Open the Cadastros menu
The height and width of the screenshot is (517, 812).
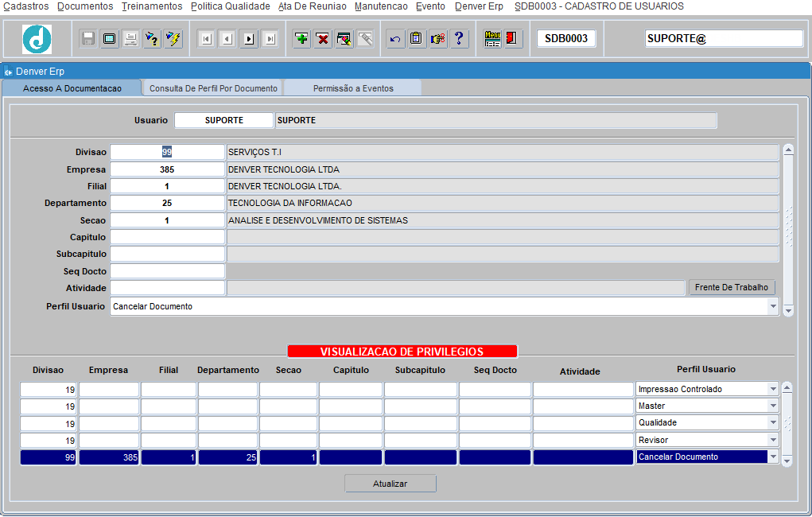tap(26, 6)
